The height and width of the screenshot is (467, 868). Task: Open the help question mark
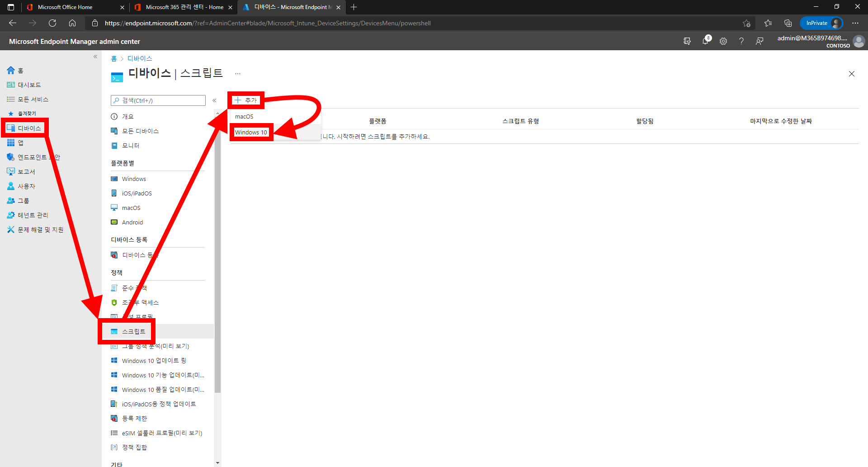(741, 41)
